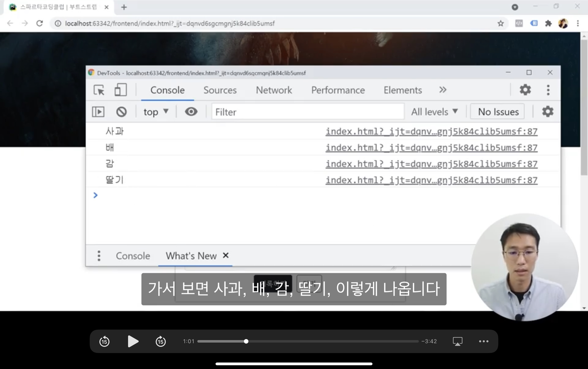The image size is (588, 369).
Task: Toggle the device toolbar icon
Action: [x=121, y=90]
